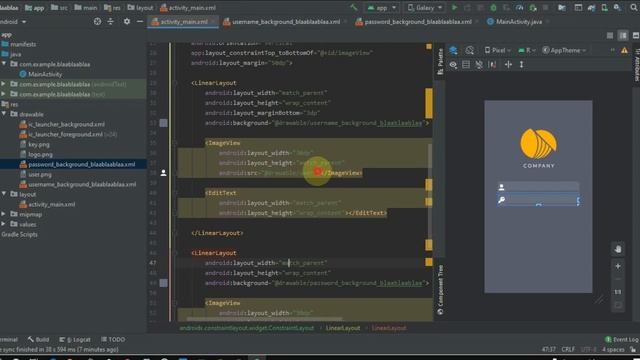The image size is (640, 360).
Task: Switch editor to Design-only view
Action: [636, 36]
